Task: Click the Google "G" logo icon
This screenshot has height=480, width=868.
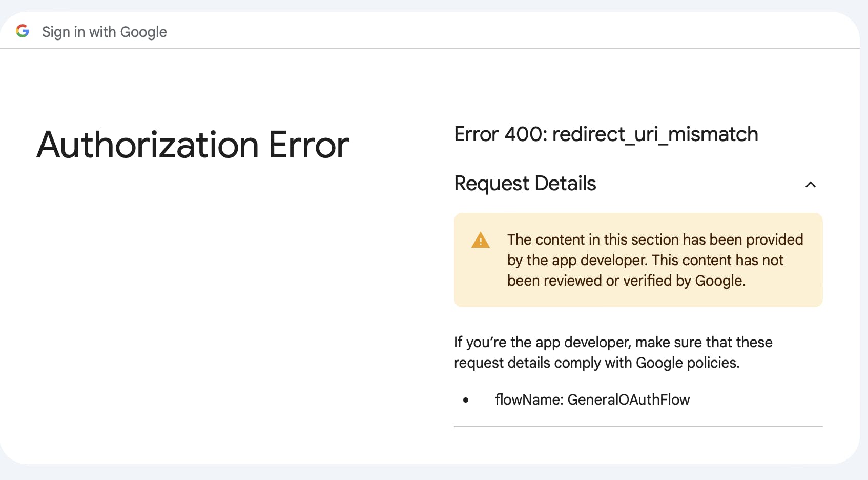Action: [x=23, y=31]
